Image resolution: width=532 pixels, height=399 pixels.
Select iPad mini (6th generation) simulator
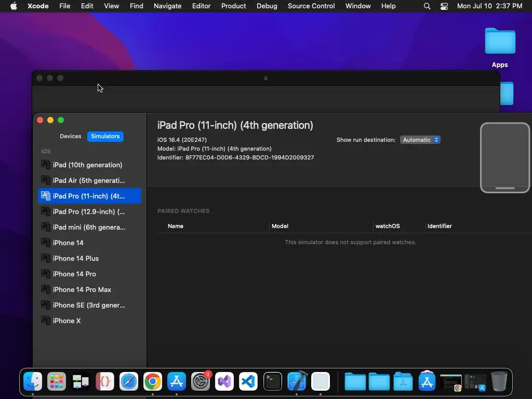89,228
